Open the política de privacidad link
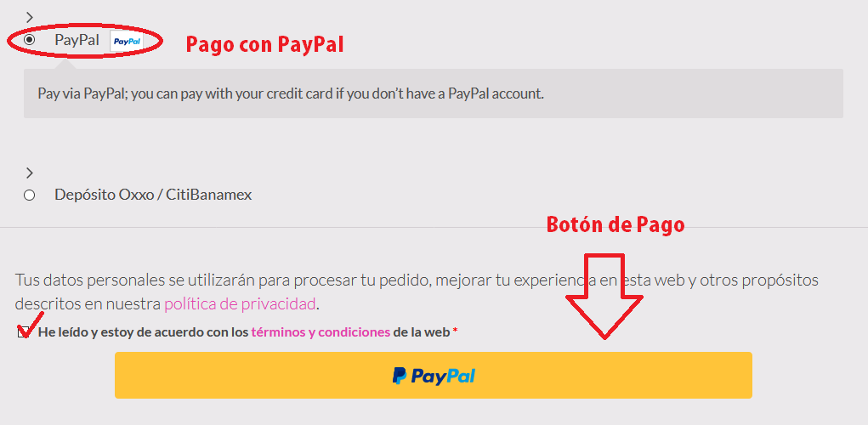The width and height of the screenshot is (868, 425). point(241,303)
